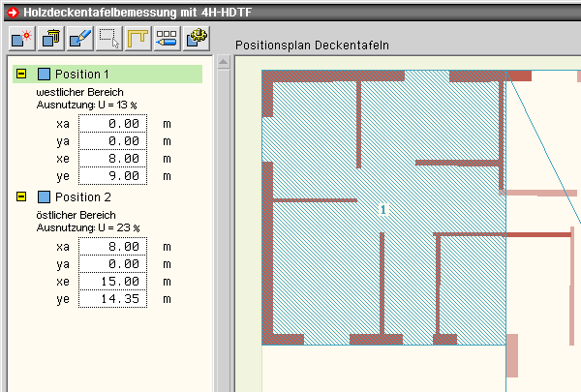Open the gear settings toolbar icon

pos(197,39)
